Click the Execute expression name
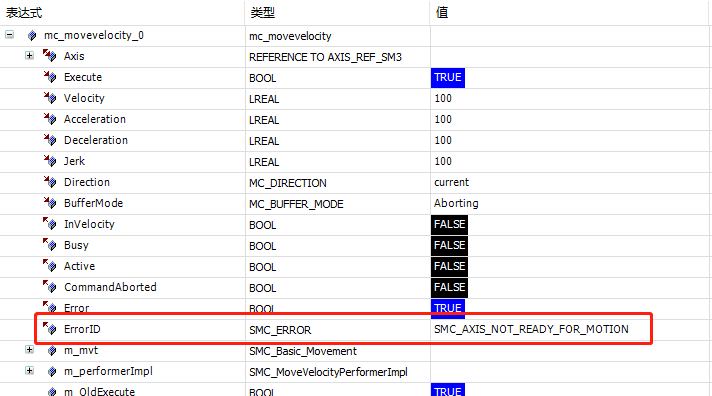 [83, 77]
